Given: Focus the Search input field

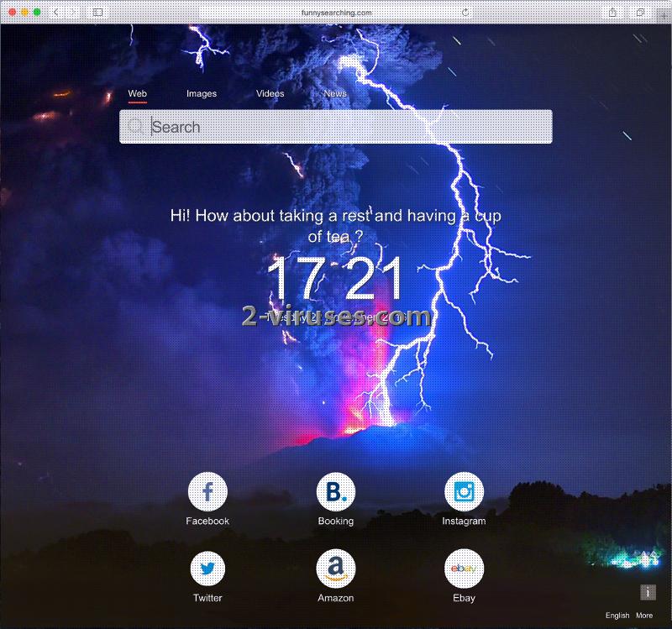Looking at the screenshot, I should [344, 127].
